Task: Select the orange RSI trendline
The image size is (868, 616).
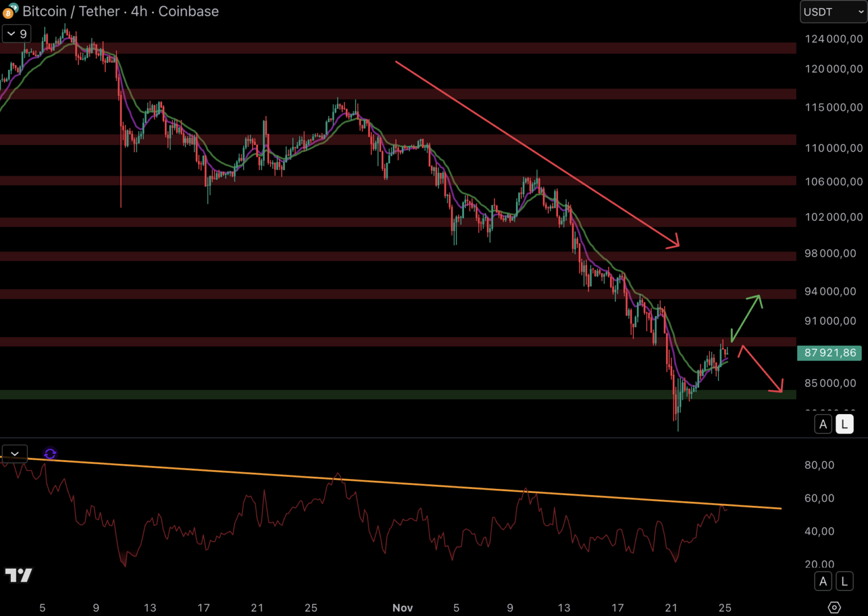Action: (399, 483)
